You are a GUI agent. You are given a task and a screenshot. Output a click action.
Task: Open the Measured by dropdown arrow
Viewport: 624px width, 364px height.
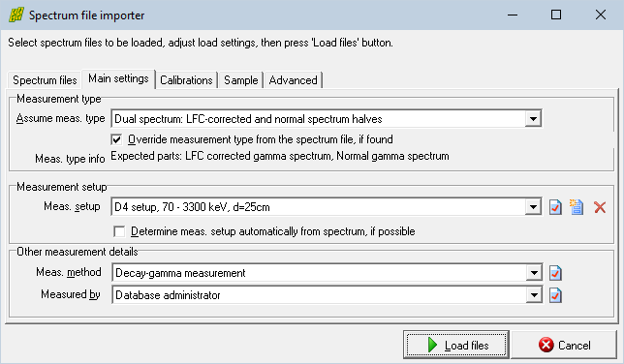[534, 295]
